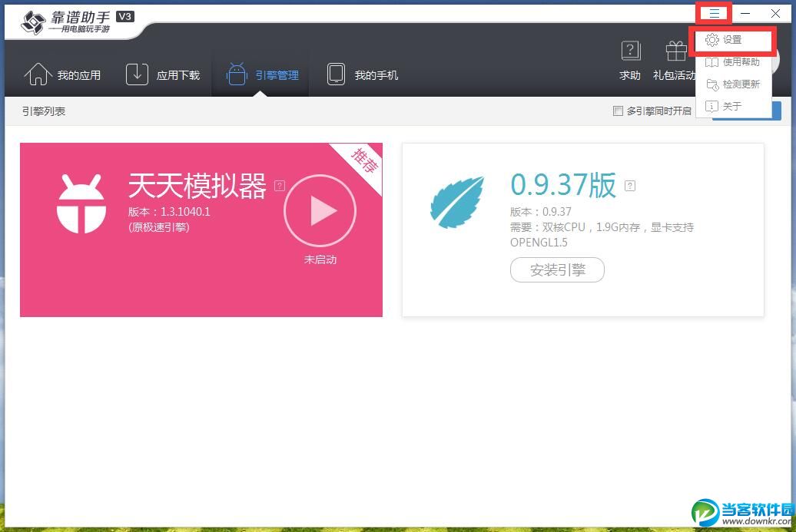Go to 应用下载 tab

163,74
